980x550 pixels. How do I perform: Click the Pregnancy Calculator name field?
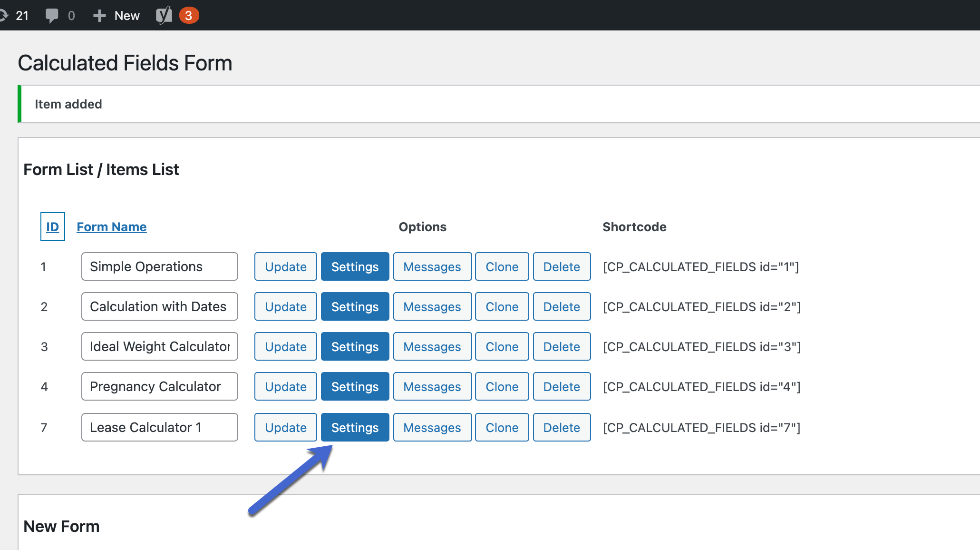159,386
